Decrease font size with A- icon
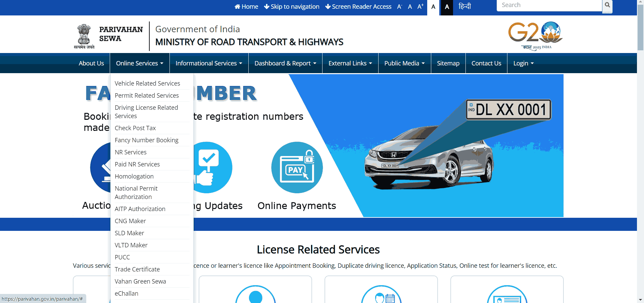644x303 pixels. pyautogui.click(x=399, y=7)
